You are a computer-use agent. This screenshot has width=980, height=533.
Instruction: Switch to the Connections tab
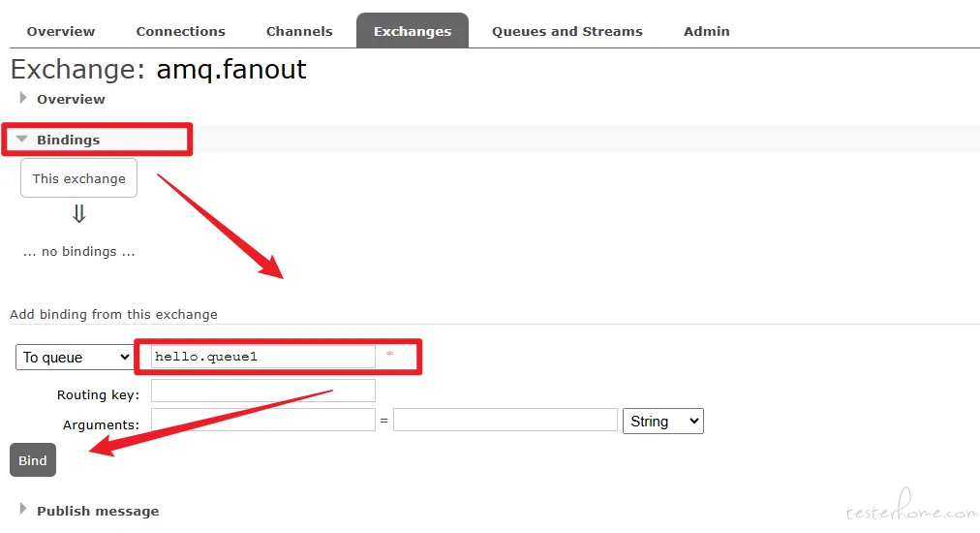click(181, 31)
